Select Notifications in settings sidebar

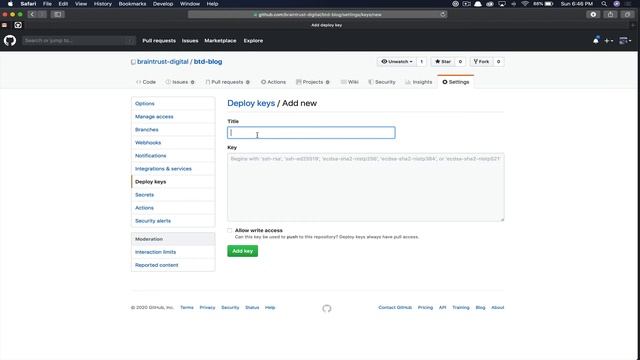pos(173,156)
